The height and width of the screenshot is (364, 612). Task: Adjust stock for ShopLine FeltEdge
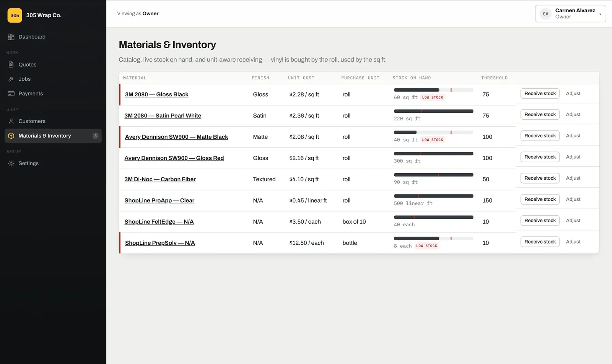(x=573, y=221)
